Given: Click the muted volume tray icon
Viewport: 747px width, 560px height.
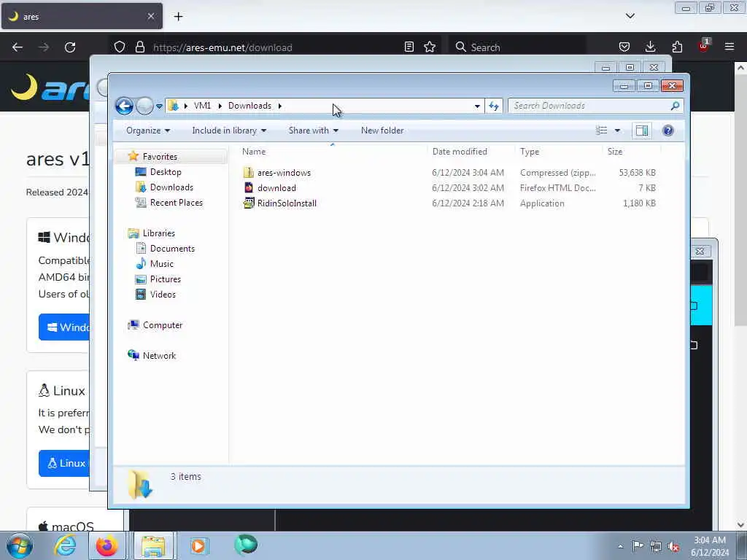Looking at the screenshot, I should tap(673, 547).
